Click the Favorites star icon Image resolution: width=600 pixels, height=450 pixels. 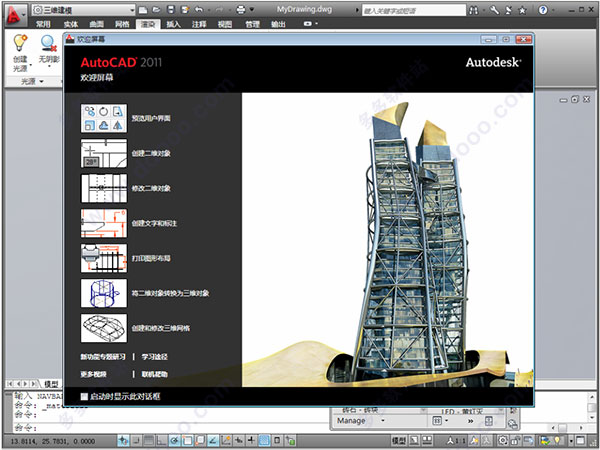coord(522,10)
